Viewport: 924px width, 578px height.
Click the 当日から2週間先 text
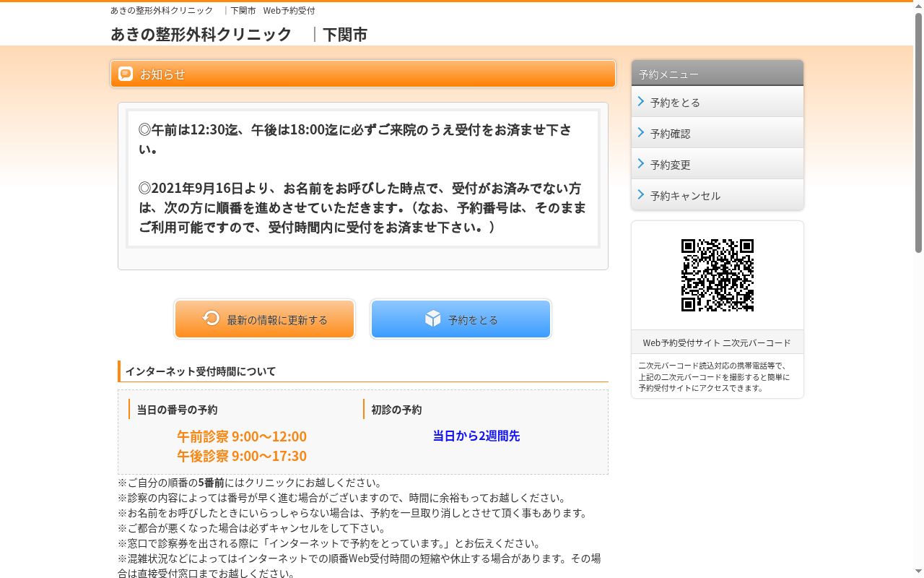pyautogui.click(x=476, y=436)
